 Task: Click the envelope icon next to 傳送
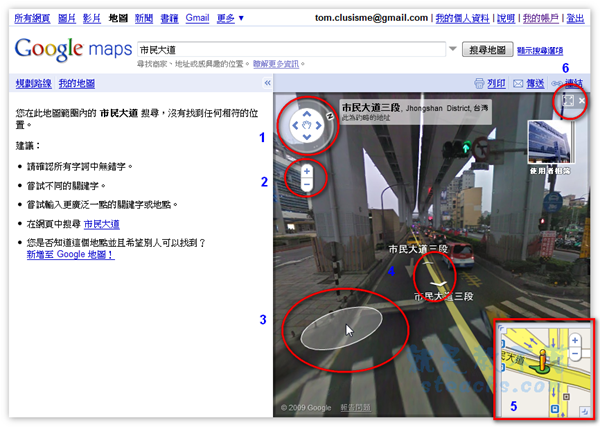point(518,83)
